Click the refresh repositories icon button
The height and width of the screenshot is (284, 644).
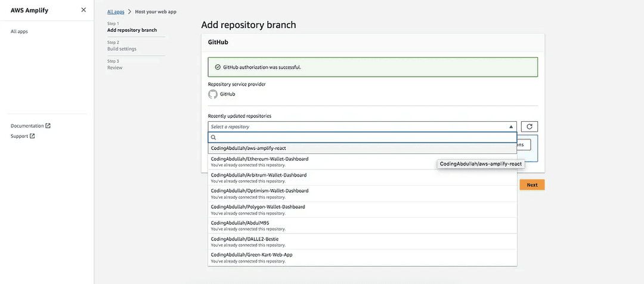pyautogui.click(x=529, y=126)
